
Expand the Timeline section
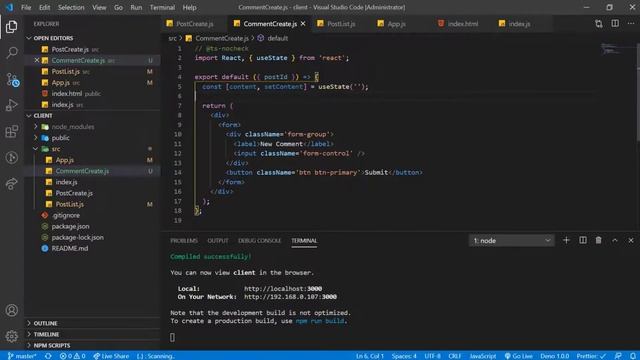[x=46, y=334]
